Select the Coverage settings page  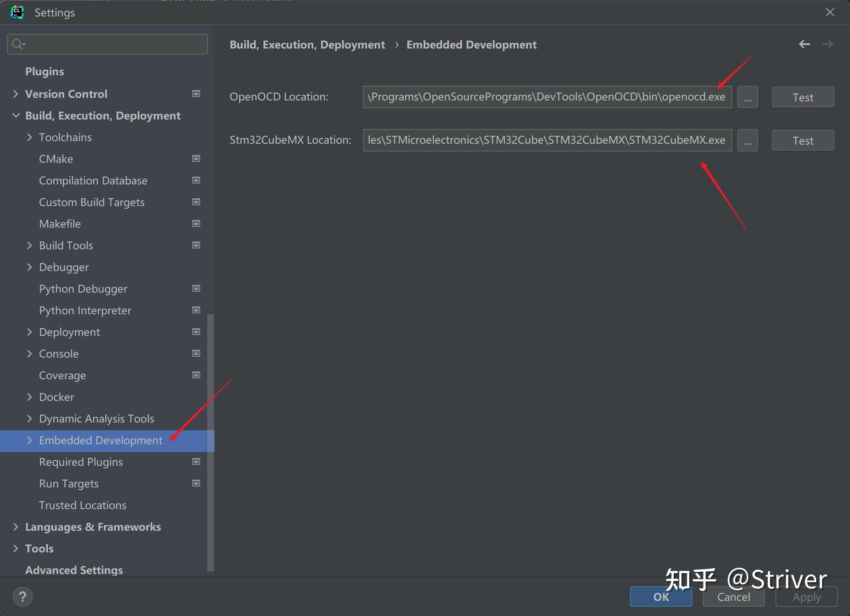(62, 375)
